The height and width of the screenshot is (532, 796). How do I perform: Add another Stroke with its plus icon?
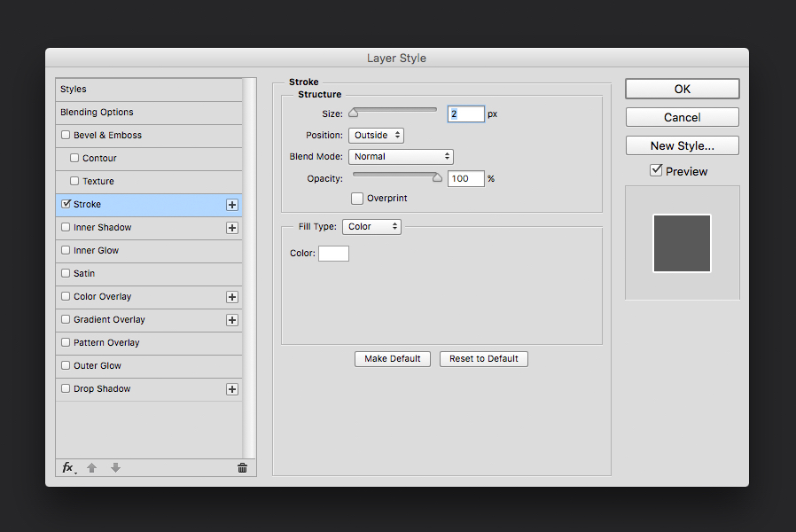pos(231,204)
